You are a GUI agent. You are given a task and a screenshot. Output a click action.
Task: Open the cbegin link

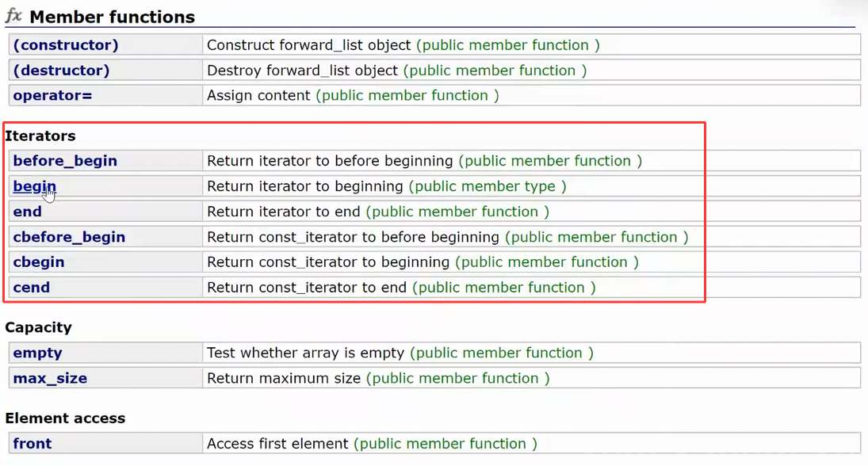click(x=39, y=262)
